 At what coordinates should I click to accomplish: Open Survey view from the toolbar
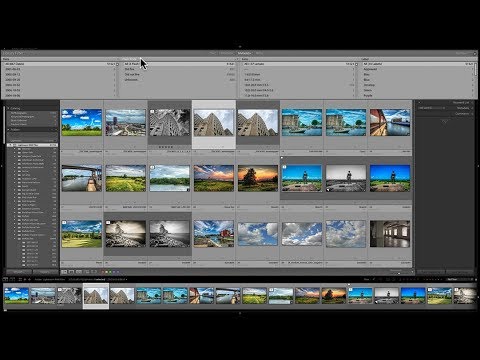(86, 272)
